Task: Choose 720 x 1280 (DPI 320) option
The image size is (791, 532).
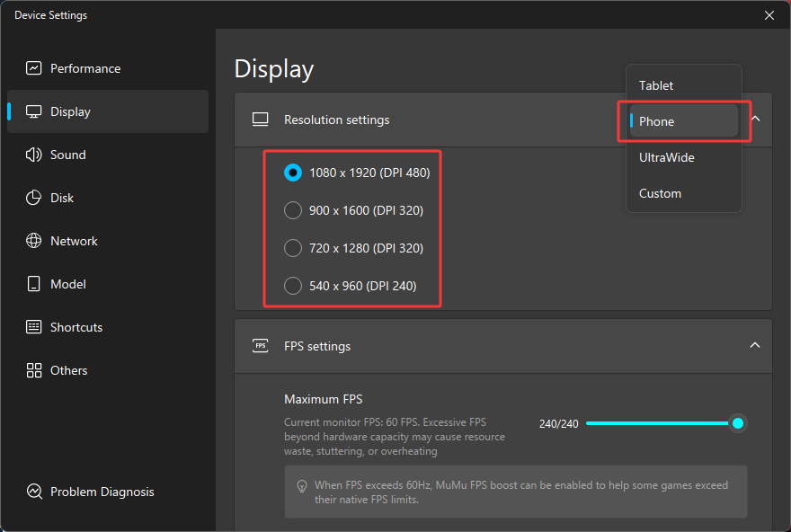Action: (x=293, y=248)
